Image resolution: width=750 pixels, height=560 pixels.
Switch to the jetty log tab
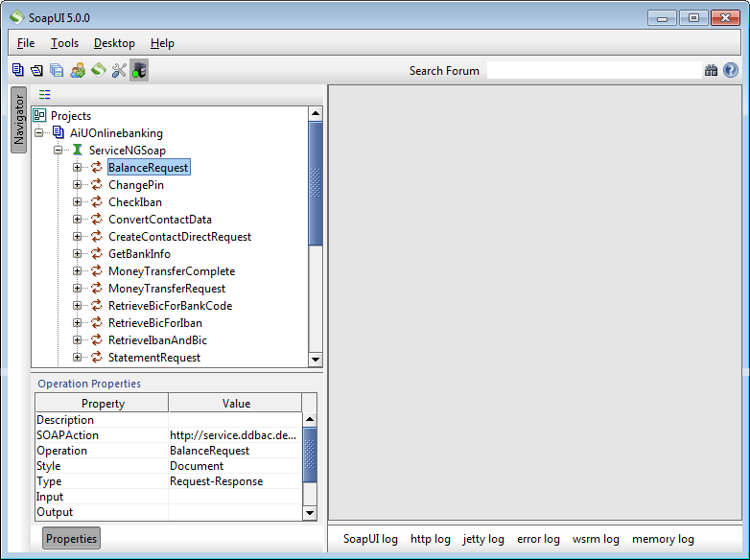tap(483, 539)
